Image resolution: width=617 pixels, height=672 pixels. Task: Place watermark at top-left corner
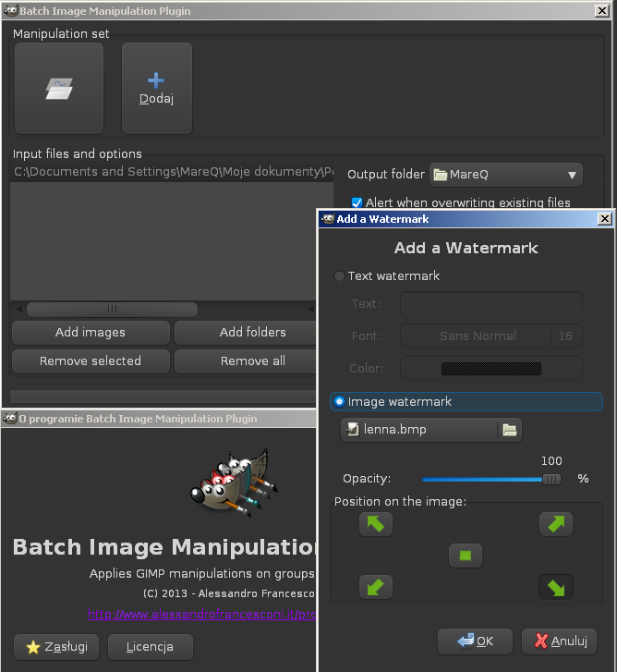click(376, 524)
